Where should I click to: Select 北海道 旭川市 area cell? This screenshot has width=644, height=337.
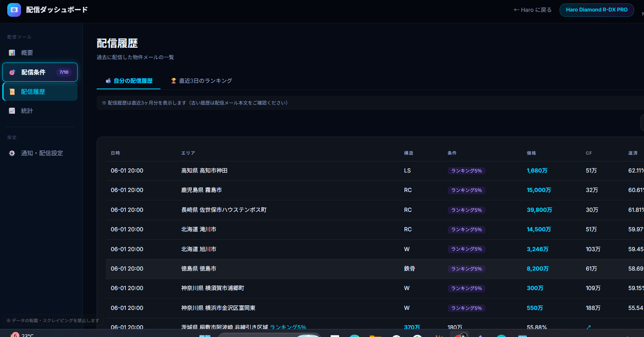pos(199,249)
